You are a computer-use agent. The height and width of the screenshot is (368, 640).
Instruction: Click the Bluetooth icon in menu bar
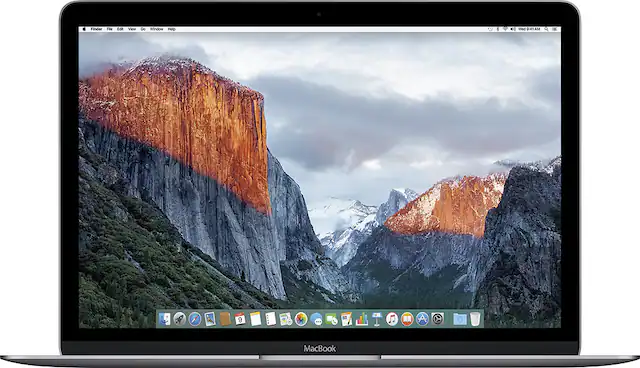[498, 29]
